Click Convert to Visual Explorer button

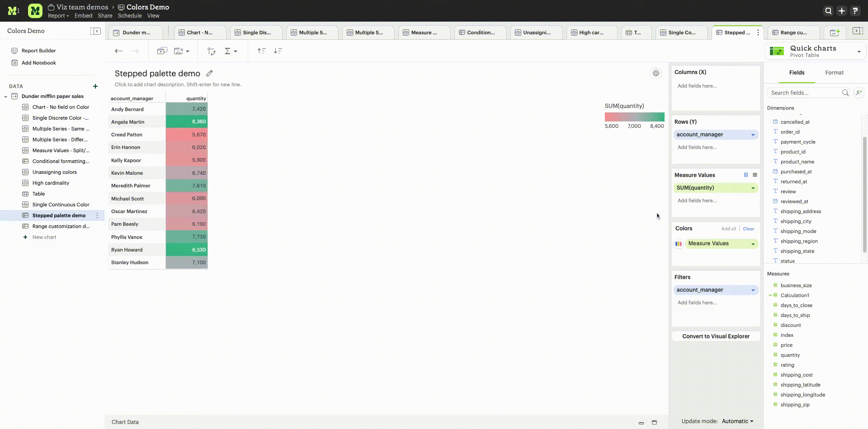tap(716, 336)
